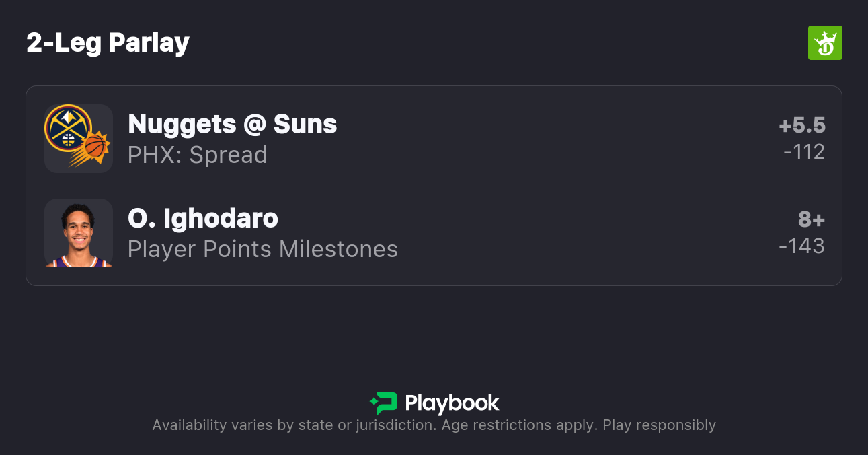868x455 pixels.
Task: Click the Nuggets and Suns team logos
Action: click(x=78, y=139)
